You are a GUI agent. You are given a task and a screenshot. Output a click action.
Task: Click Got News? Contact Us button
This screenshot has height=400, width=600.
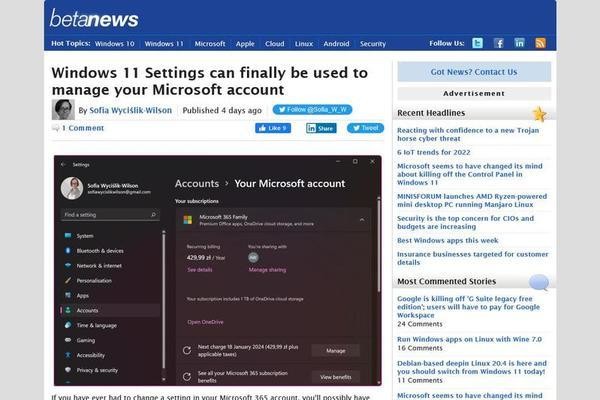[x=474, y=72]
